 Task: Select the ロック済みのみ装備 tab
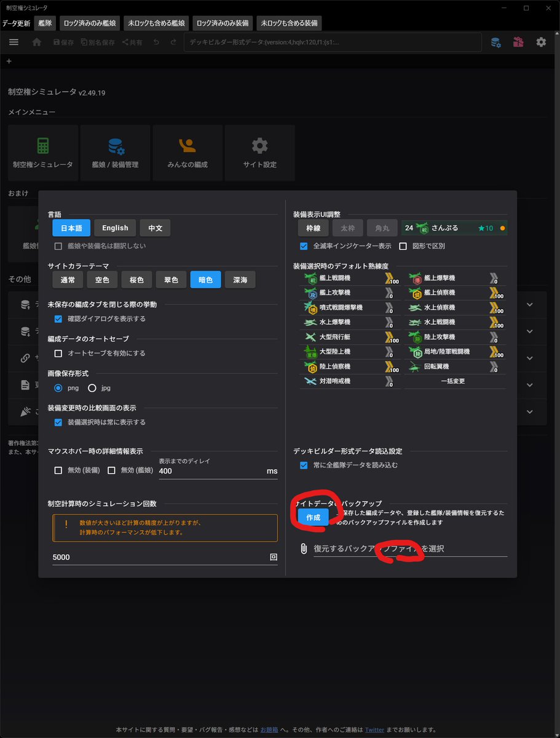click(223, 23)
